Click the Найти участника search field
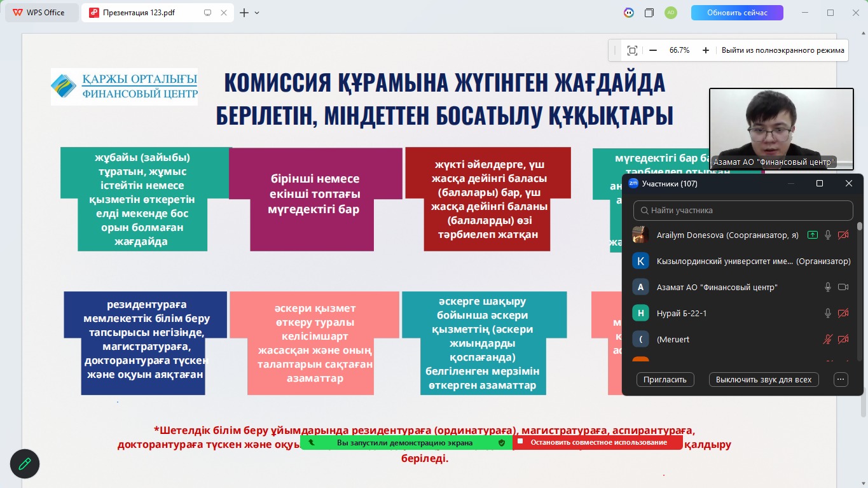Image resolution: width=868 pixels, height=488 pixels. coord(743,211)
